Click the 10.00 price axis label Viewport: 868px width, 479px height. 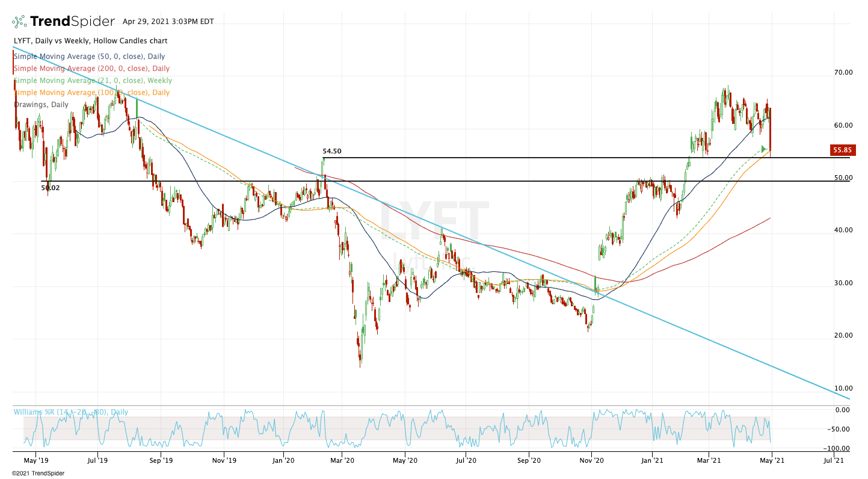point(843,388)
